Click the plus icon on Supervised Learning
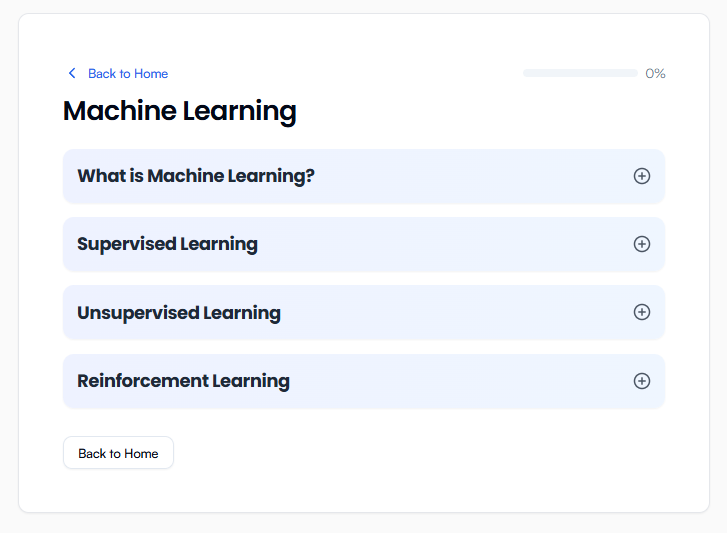 point(642,244)
